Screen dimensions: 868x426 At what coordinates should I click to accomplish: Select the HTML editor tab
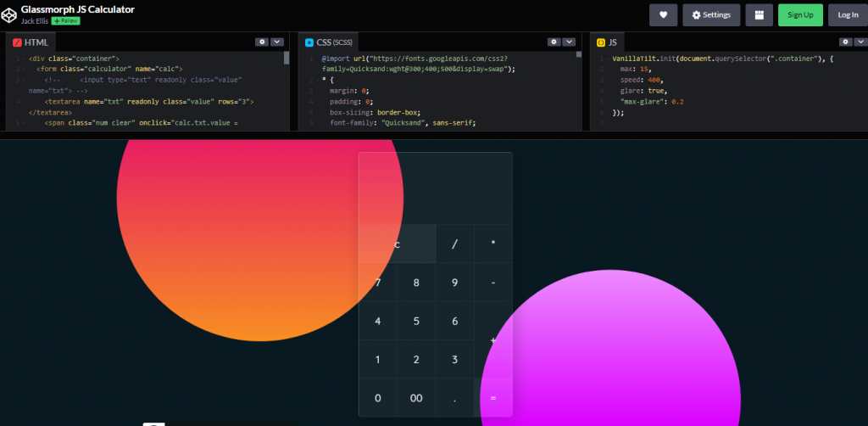[31, 42]
